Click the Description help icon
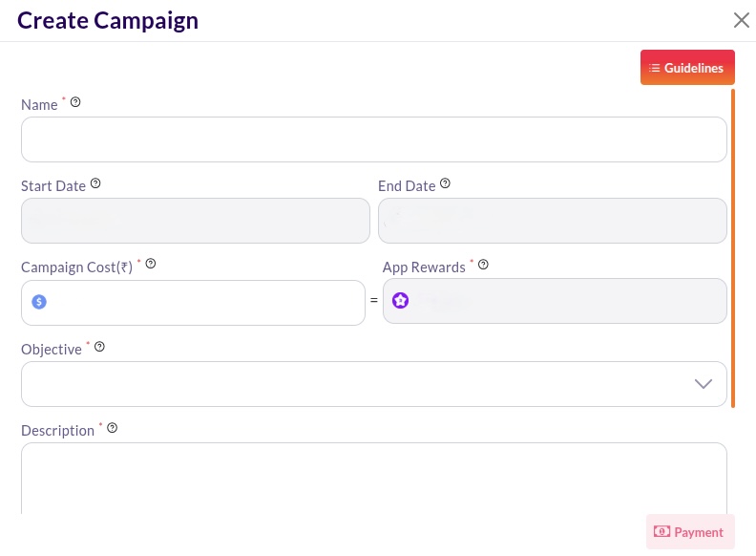This screenshot has width=756, height=556. [112, 428]
